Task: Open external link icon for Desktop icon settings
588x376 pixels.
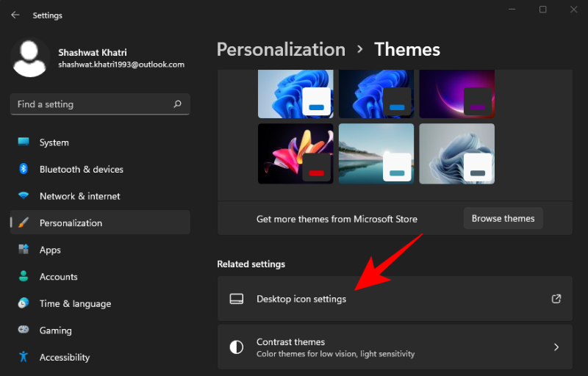Action: pos(556,299)
